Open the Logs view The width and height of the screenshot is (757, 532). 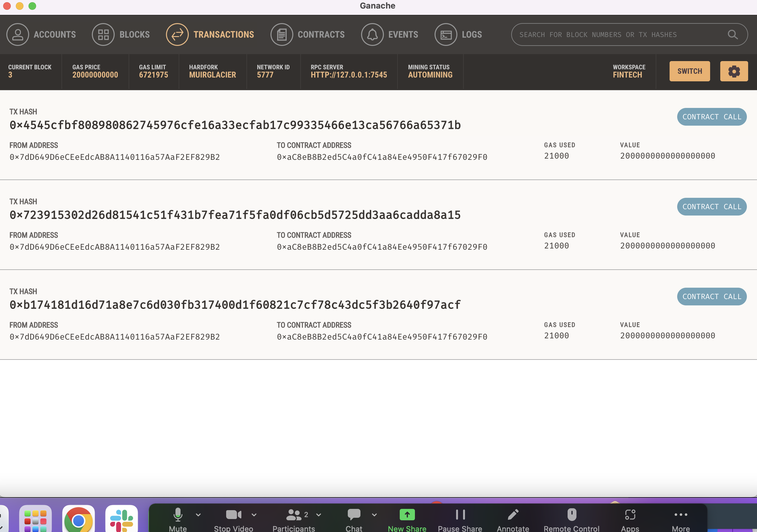click(x=445, y=34)
